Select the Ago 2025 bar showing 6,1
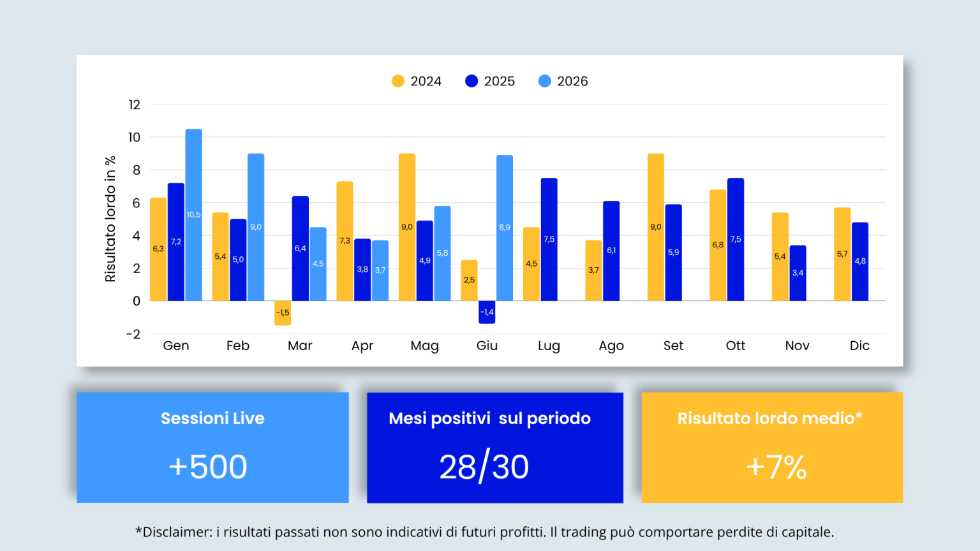Viewport: 980px width, 551px height. [611, 251]
